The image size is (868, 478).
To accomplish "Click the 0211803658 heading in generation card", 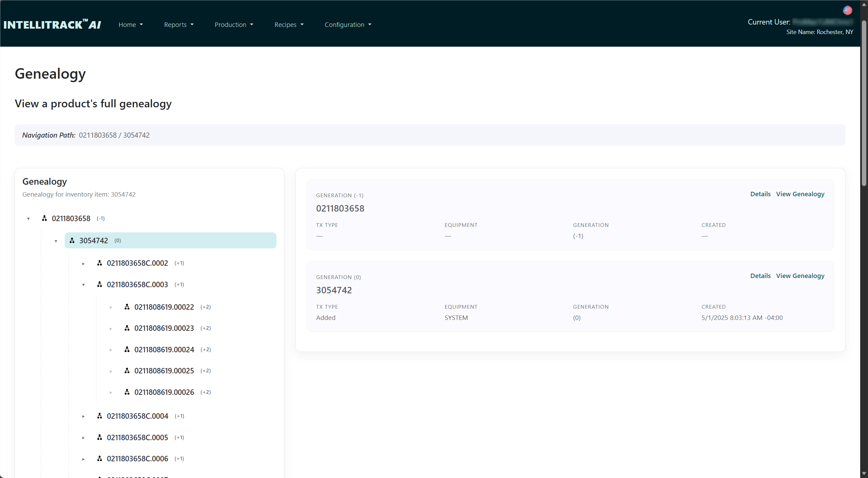I will click(340, 209).
